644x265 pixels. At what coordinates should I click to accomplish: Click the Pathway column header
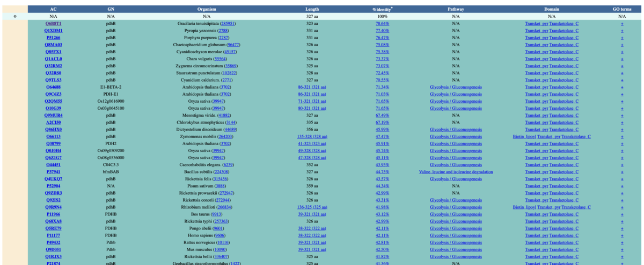(x=456, y=9)
